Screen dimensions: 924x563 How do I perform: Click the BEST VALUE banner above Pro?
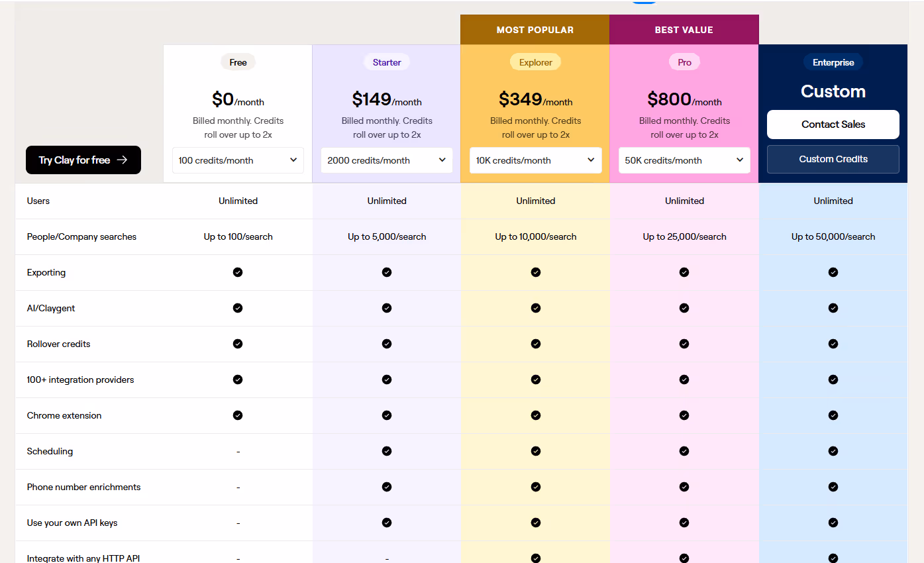pyautogui.click(x=684, y=29)
